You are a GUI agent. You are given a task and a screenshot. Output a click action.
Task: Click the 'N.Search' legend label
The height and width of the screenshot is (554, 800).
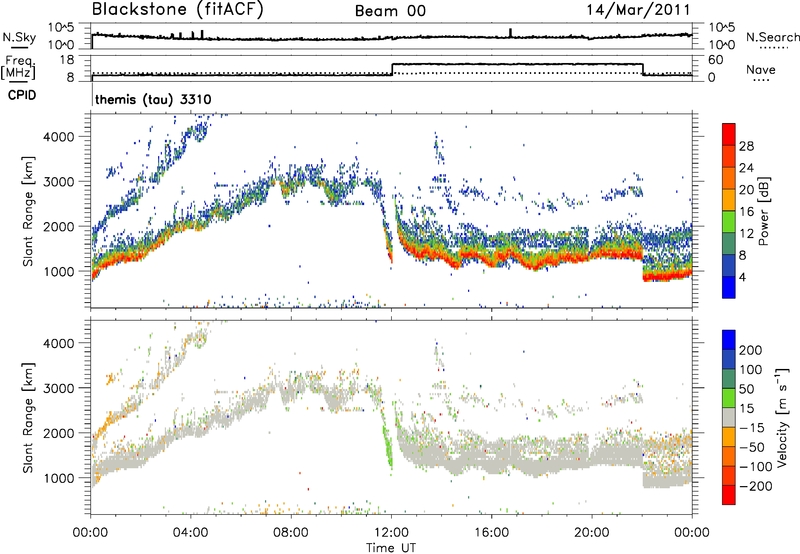772,37
